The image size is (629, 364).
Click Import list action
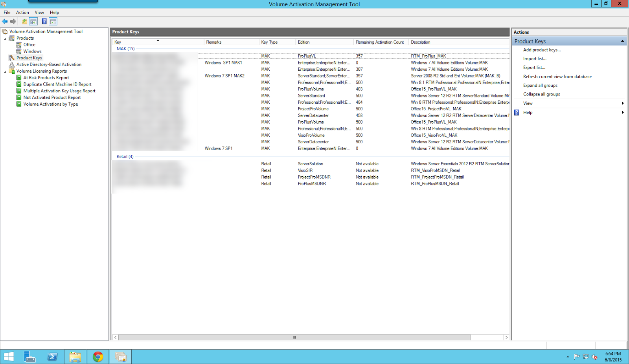[535, 59]
